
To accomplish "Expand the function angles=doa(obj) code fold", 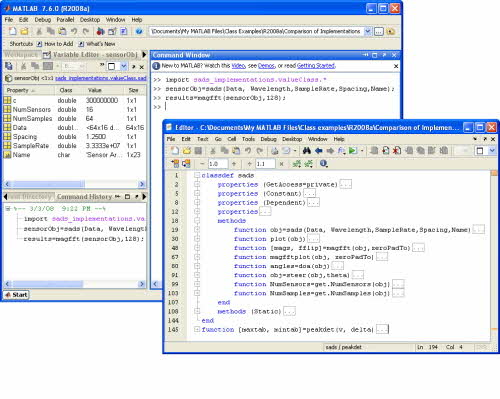I will 197,266.
